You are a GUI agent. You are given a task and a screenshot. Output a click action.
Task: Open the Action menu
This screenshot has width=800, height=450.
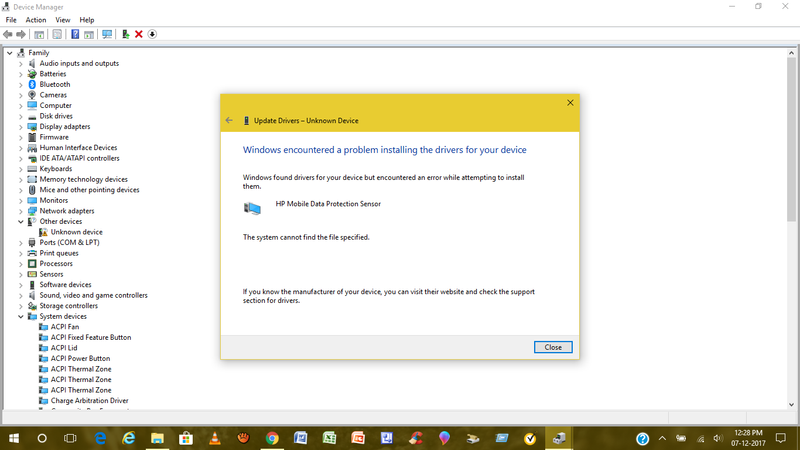[36, 20]
